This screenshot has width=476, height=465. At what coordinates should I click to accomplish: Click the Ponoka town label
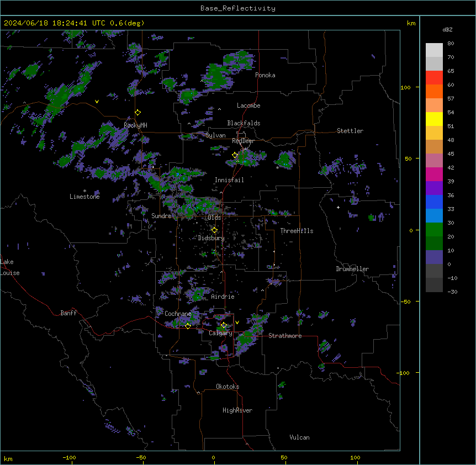265,75
